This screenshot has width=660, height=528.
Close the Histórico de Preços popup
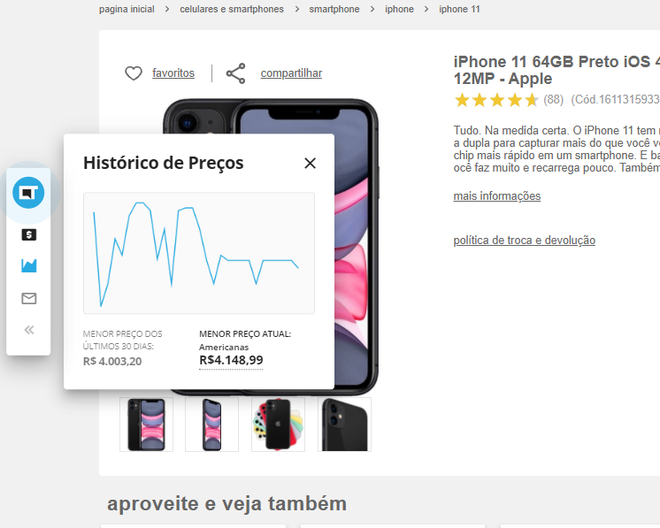[310, 163]
